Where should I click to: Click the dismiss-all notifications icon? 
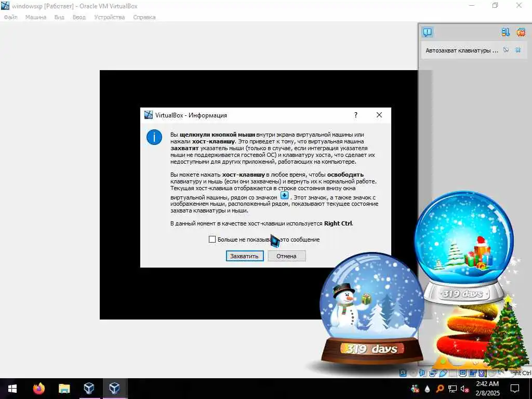pyautogui.click(x=521, y=32)
